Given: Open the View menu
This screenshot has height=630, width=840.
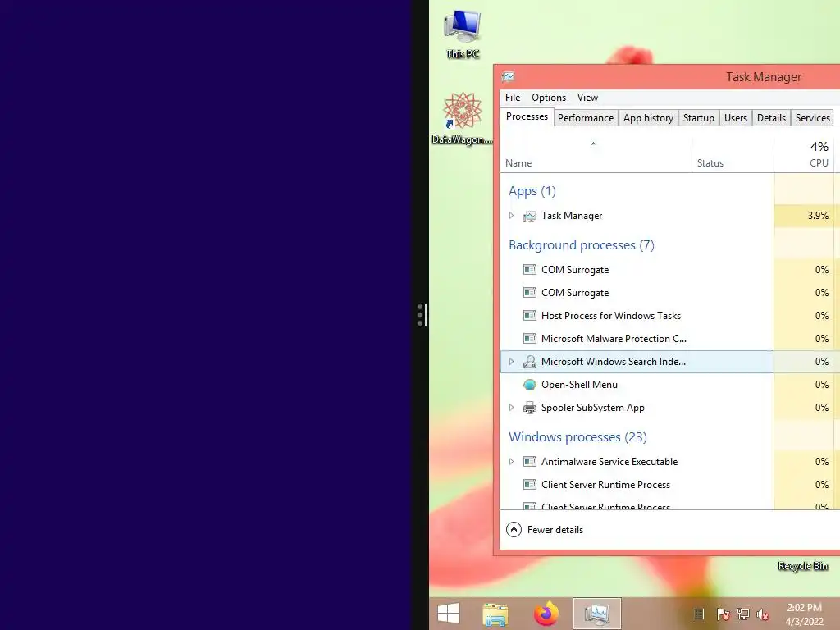Looking at the screenshot, I should pos(587,98).
